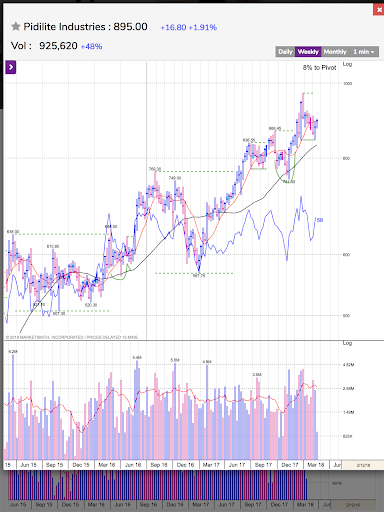This screenshot has width=384, height=512.
Task: Switch chart to Monthly view
Action: pyautogui.click(x=335, y=52)
